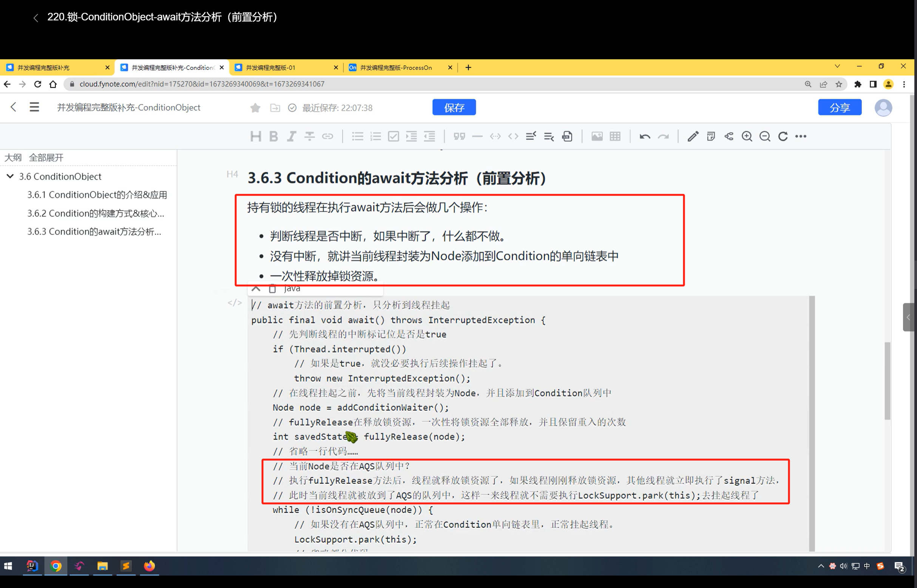Insert an image into the document
Screen dimensions: 917x588
point(597,136)
